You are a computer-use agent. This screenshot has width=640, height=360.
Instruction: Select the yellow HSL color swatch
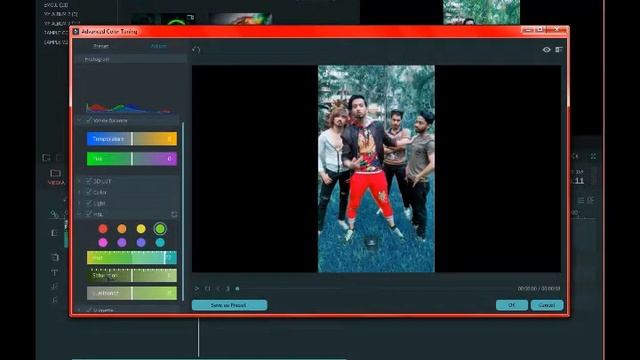[x=141, y=229]
